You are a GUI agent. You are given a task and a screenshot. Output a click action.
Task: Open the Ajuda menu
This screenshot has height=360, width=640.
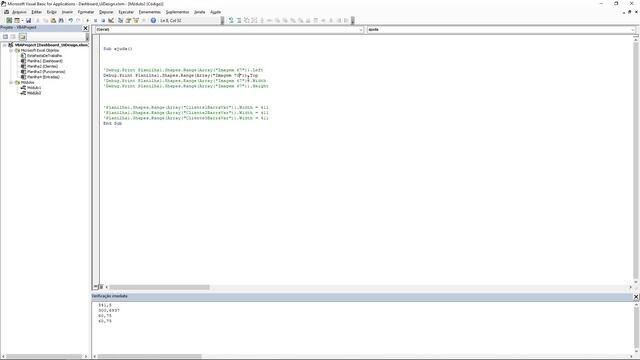[x=216, y=12]
